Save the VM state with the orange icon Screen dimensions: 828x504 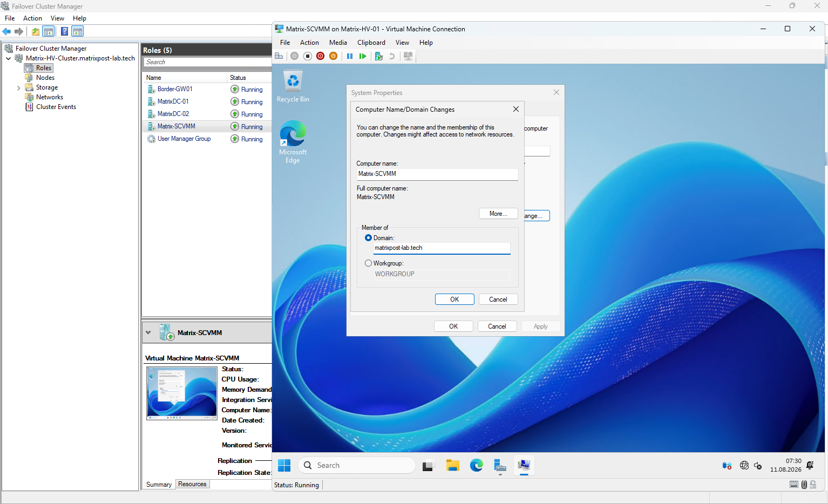click(x=334, y=56)
